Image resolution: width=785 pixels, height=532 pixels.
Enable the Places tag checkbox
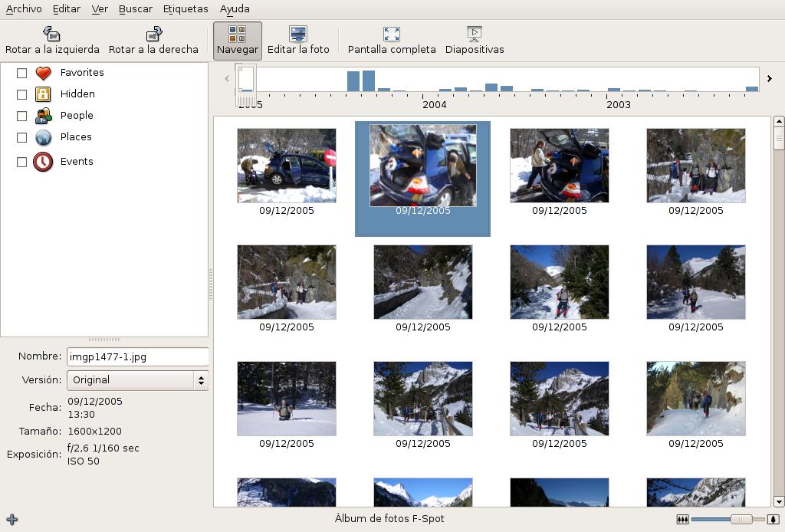coord(21,137)
